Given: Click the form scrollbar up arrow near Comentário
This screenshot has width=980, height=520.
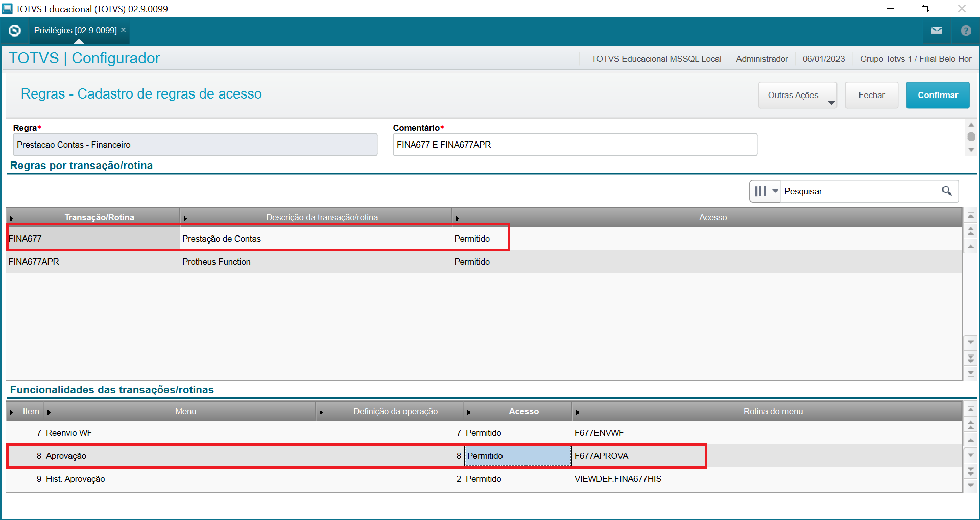Looking at the screenshot, I should point(971,125).
